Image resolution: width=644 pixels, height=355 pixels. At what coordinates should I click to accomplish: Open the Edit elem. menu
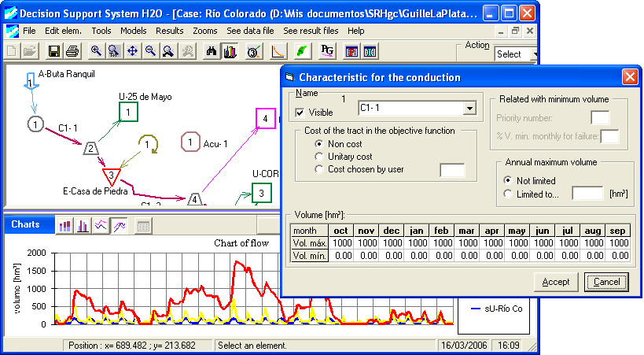[63, 31]
